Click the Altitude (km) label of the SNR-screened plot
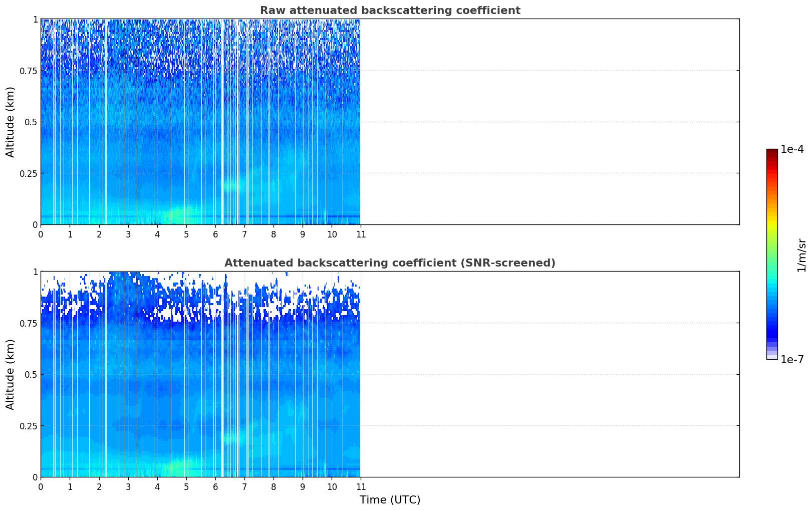 point(11,374)
